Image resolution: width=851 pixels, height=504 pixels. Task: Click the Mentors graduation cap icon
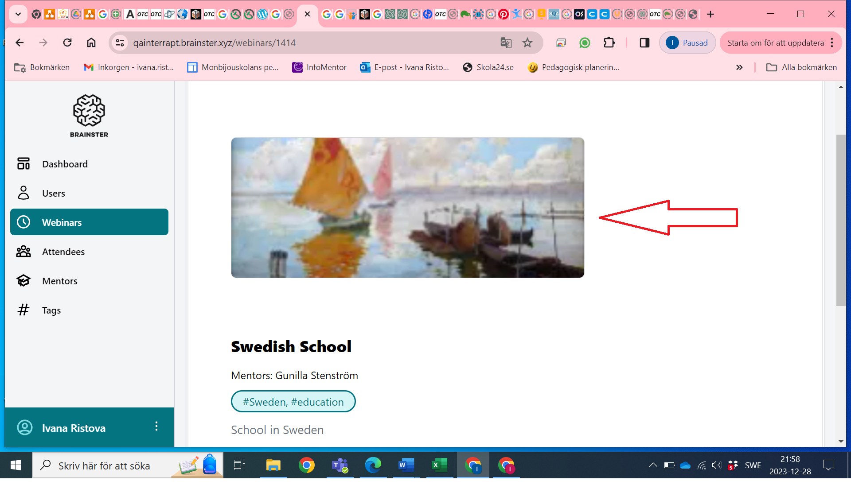click(x=23, y=281)
